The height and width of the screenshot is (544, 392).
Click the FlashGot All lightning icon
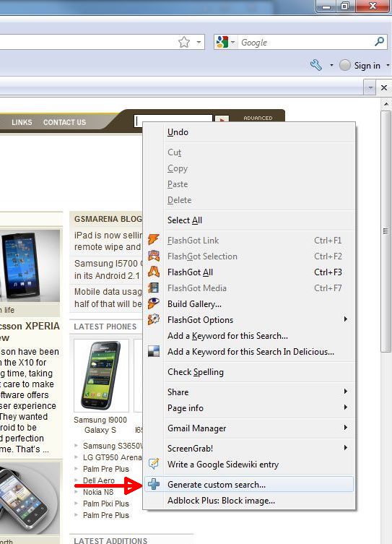(154, 272)
